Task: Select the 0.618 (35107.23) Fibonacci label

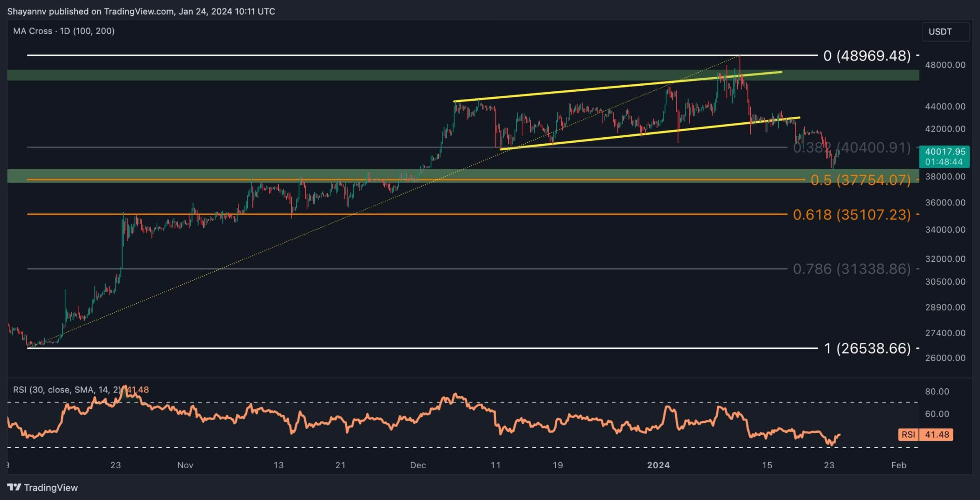Action: (x=851, y=215)
